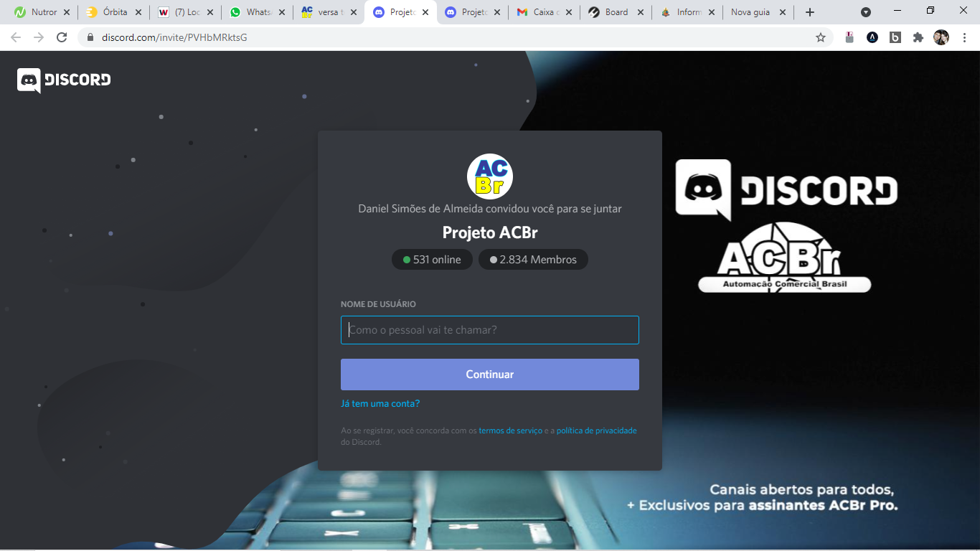Open the termos de serviço link
The height and width of the screenshot is (551, 980).
511,430
